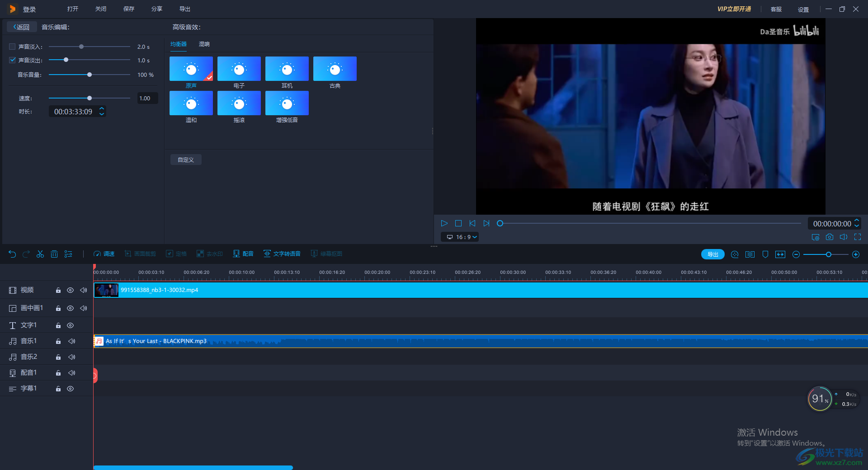Zoom out the timeline with minus icon
Viewport: 868px width, 470px height.
click(x=796, y=254)
